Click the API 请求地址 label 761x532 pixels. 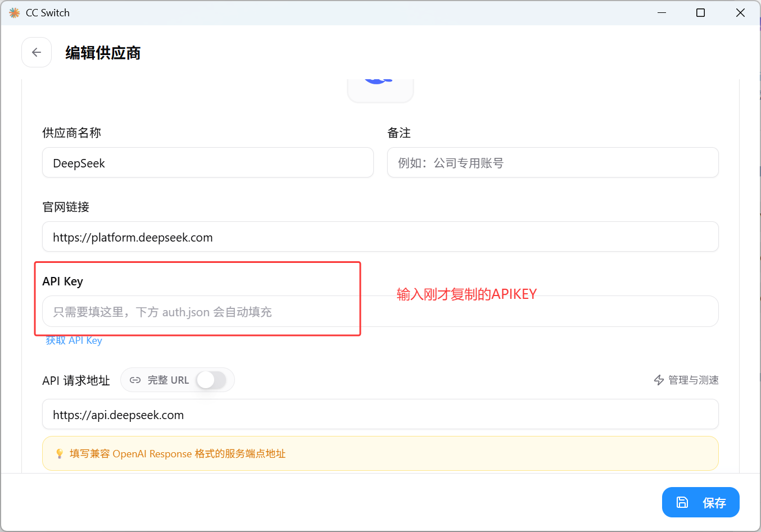point(76,381)
